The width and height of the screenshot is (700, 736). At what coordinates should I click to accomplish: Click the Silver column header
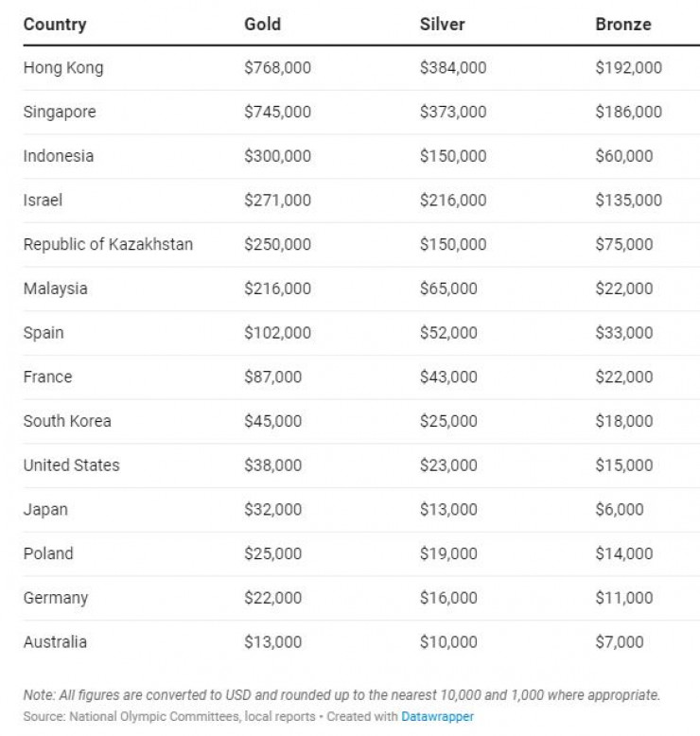[442, 25]
